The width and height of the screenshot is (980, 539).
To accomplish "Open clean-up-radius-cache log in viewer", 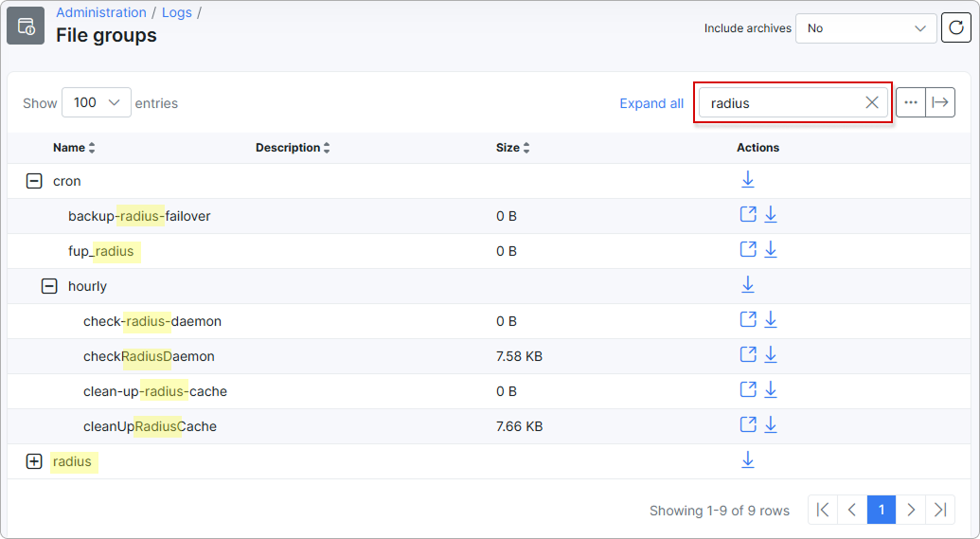I will 748,389.
